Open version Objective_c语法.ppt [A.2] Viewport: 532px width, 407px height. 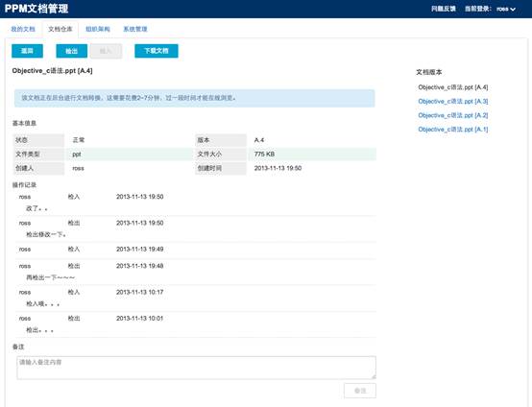(453, 115)
